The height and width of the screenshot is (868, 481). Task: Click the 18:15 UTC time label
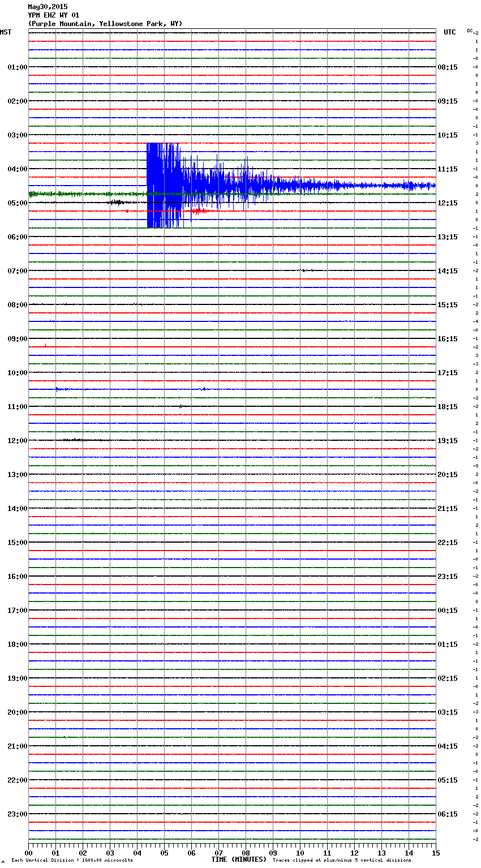pos(448,407)
